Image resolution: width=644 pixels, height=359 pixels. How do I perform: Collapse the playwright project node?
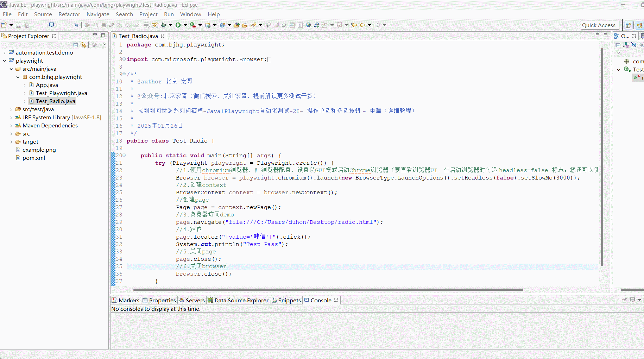(x=4, y=61)
